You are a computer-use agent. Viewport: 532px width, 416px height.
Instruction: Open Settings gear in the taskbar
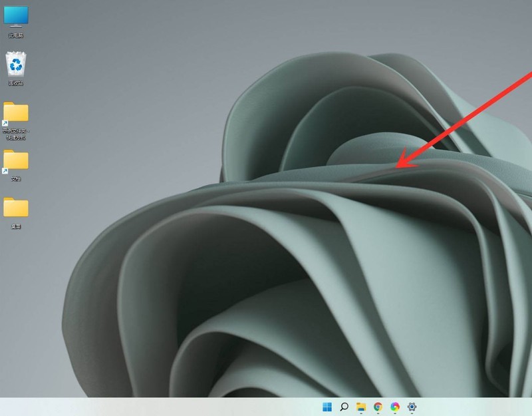(x=412, y=407)
